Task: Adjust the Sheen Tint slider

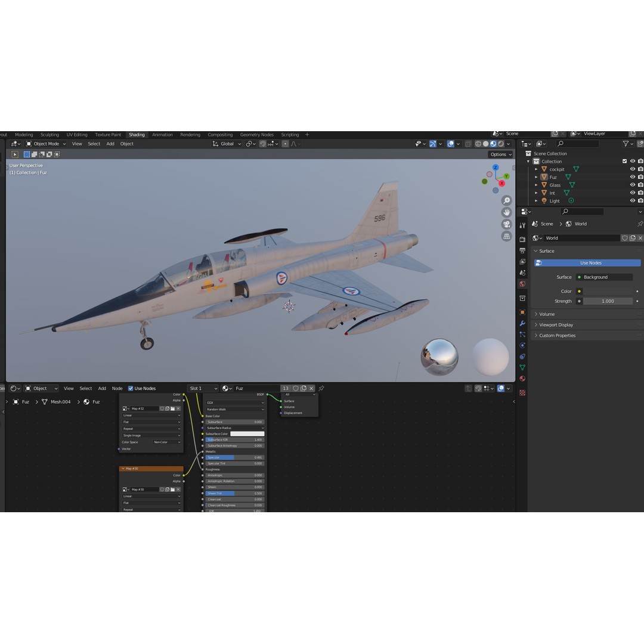Action: coord(234,494)
